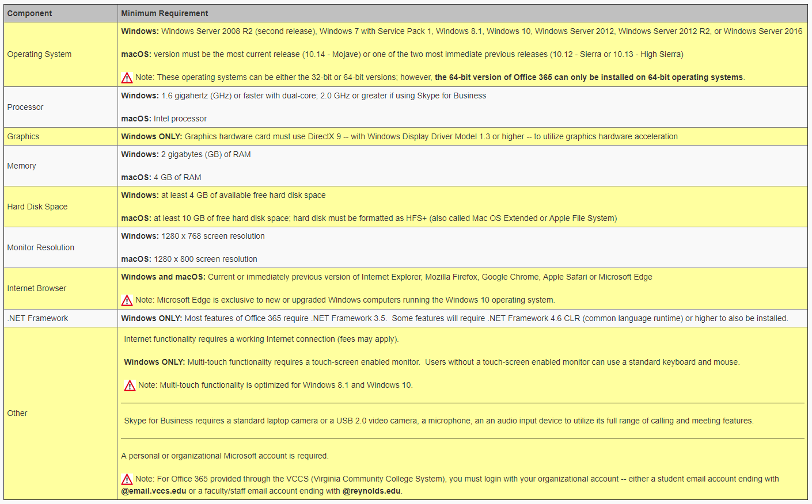The height and width of the screenshot is (504, 812).
Task: Select the 'Graphics' component cell
Action: pos(60,136)
